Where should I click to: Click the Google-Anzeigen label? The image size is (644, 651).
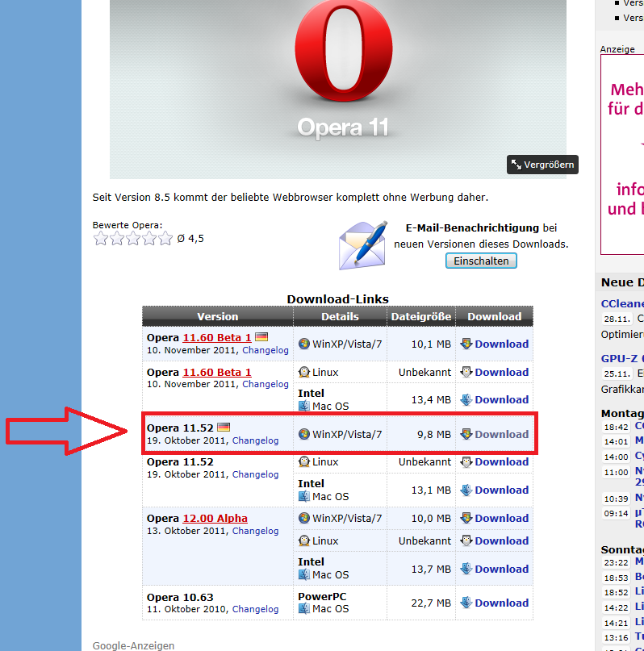coord(133,645)
